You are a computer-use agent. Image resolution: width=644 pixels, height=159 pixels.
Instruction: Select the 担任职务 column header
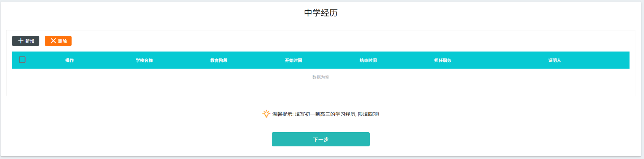tap(443, 60)
